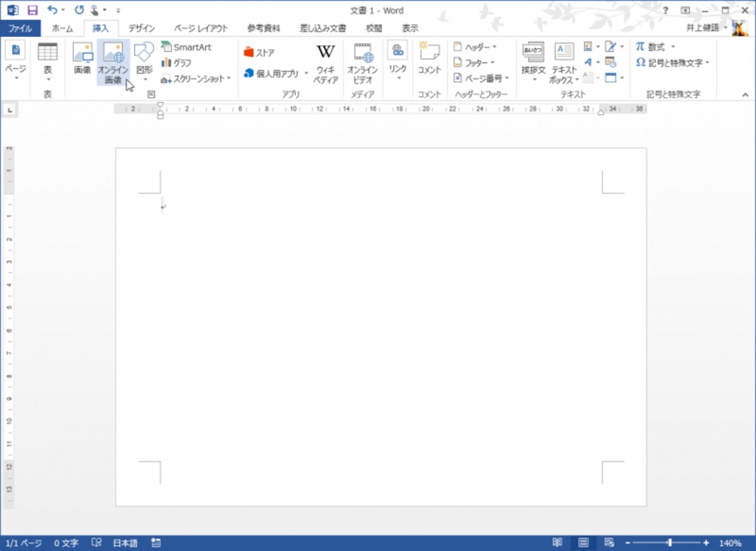Switch to the 表示 tab
The height and width of the screenshot is (551, 756).
pyautogui.click(x=410, y=28)
